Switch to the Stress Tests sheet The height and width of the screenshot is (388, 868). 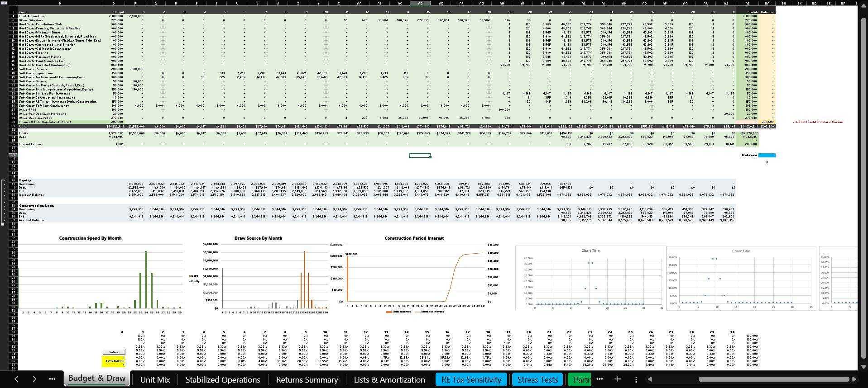click(537, 379)
